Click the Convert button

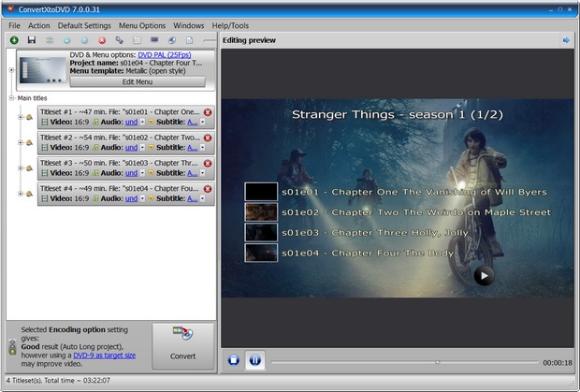[x=183, y=346]
